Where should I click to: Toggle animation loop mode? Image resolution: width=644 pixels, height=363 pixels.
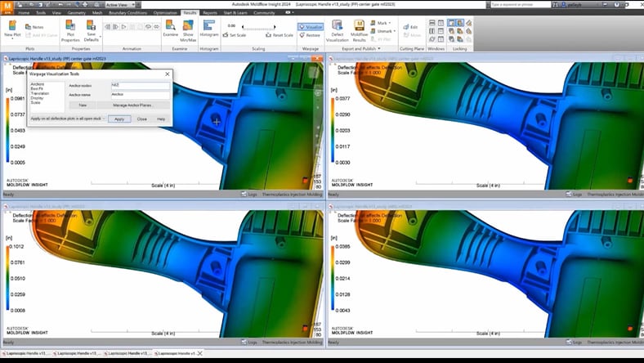pyautogui.click(x=148, y=27)
